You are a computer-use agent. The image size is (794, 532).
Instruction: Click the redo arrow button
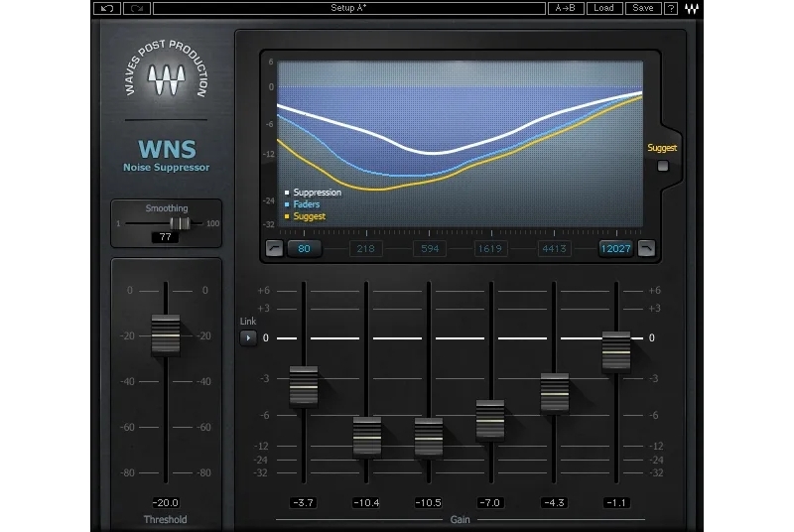(137, 8)
